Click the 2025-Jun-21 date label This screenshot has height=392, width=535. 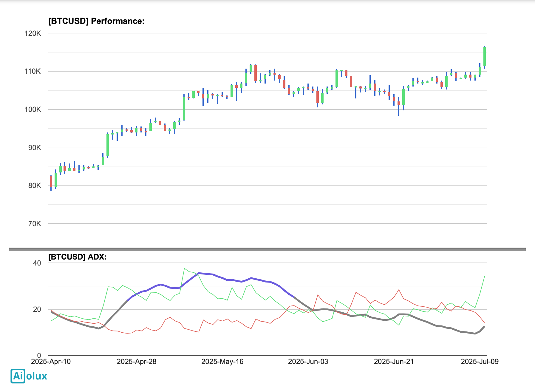(394, 362)
